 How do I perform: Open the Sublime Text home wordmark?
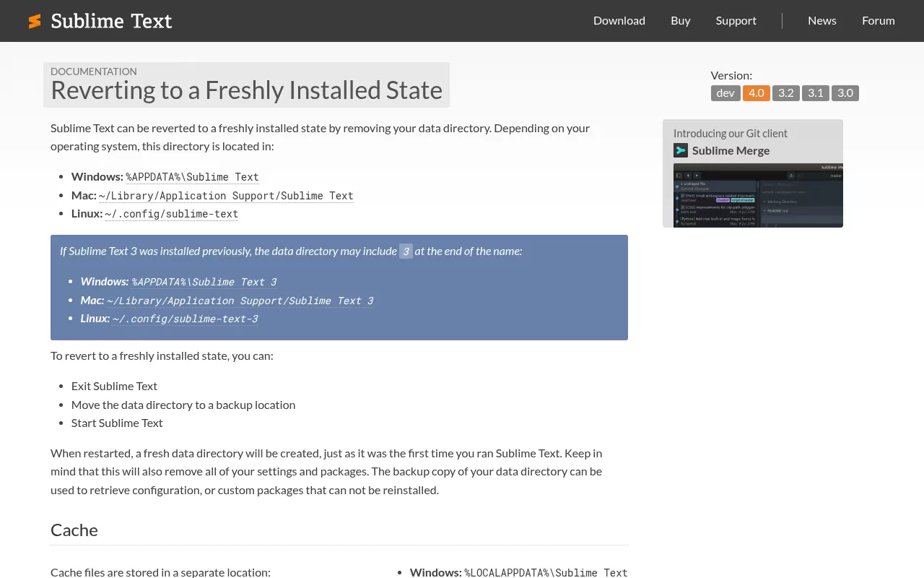(x=111, y=21)
